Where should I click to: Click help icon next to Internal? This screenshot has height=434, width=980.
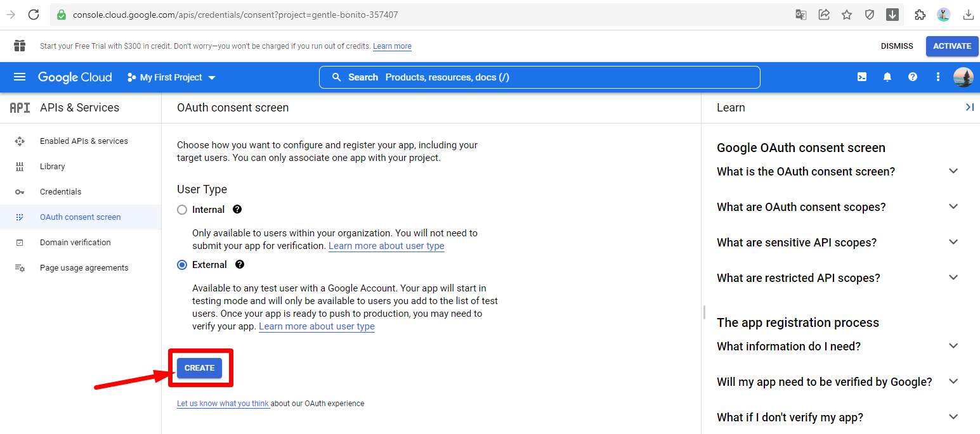pos(237,210)
